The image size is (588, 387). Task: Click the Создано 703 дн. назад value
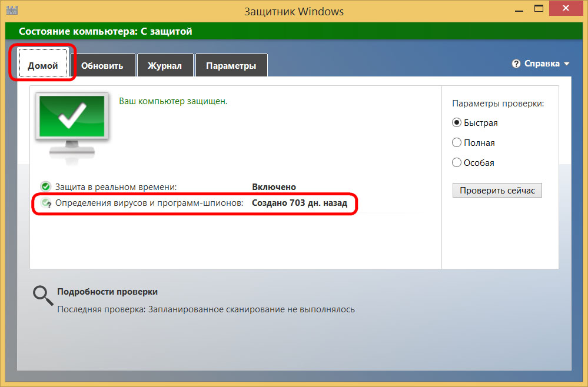300,203
